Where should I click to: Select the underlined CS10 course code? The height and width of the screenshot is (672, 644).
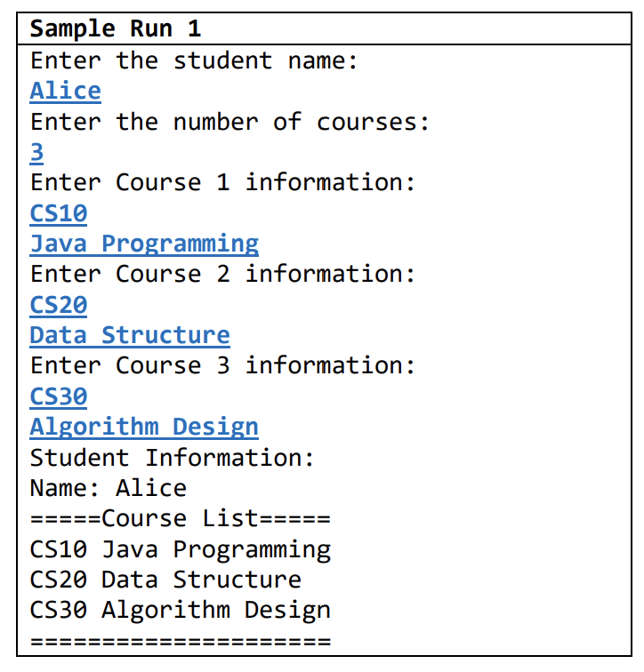coord(59,213)
